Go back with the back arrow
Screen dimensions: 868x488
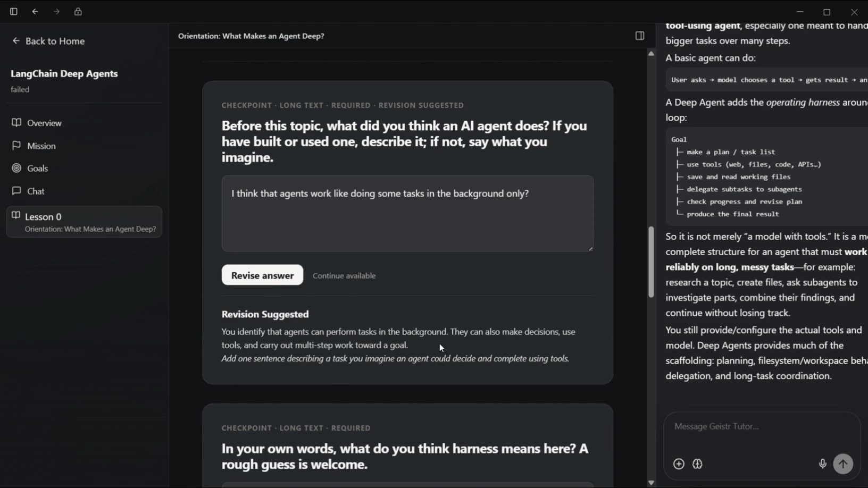[35, 11]
